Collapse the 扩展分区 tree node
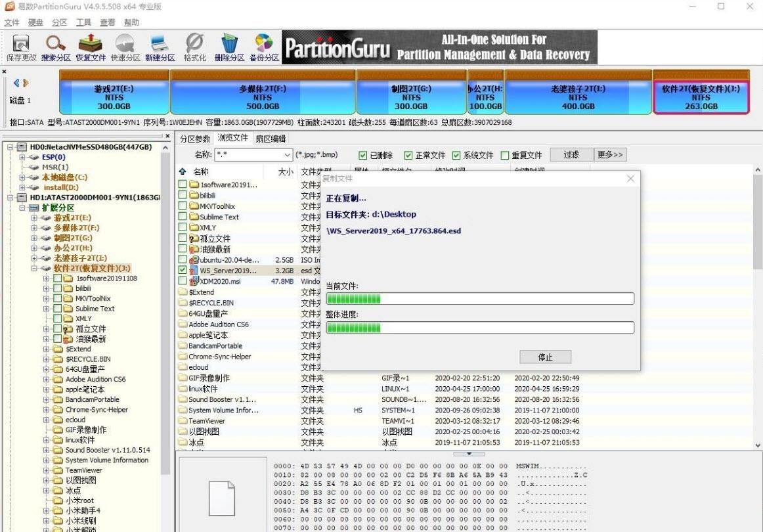 [22, 208]
